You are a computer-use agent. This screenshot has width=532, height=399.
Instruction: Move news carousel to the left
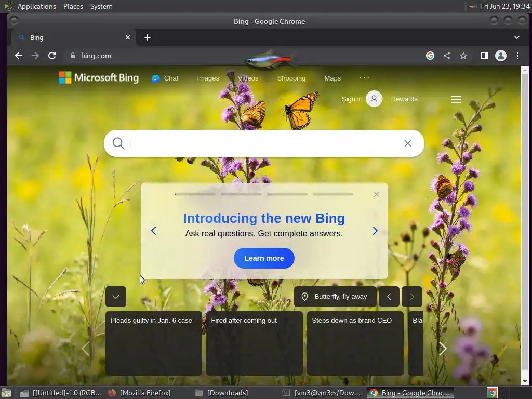pos(85,349)
